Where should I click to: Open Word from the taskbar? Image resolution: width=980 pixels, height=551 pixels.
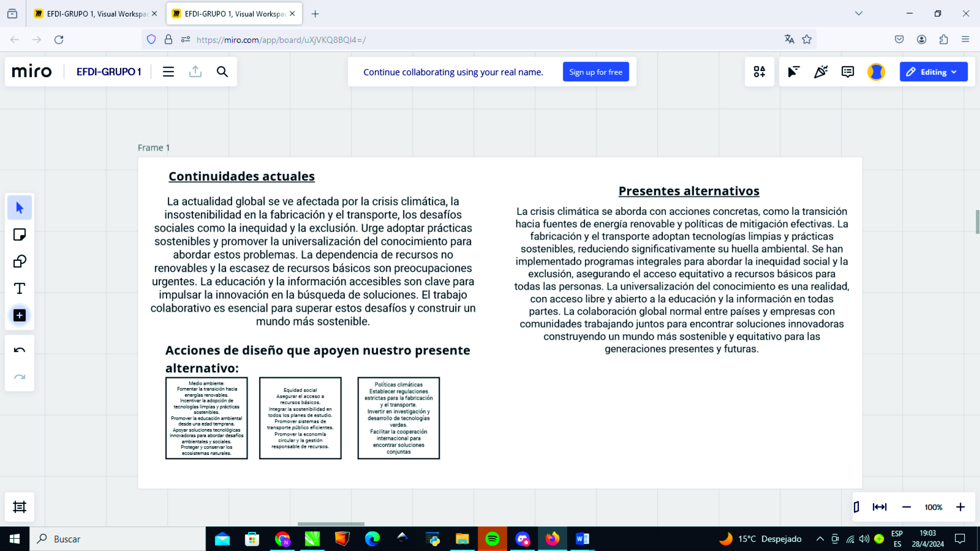(x=582, y=539)
